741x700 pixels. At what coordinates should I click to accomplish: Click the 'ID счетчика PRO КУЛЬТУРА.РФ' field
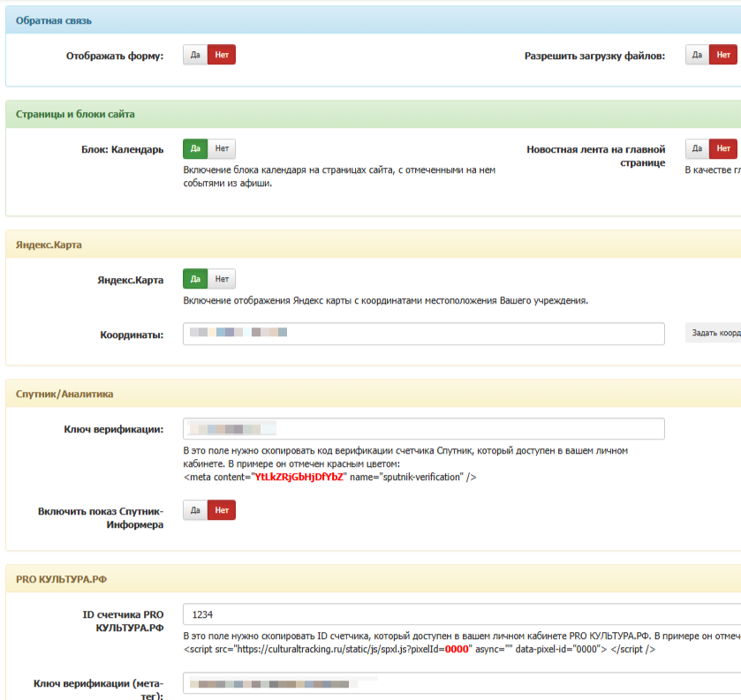[459, 614]
